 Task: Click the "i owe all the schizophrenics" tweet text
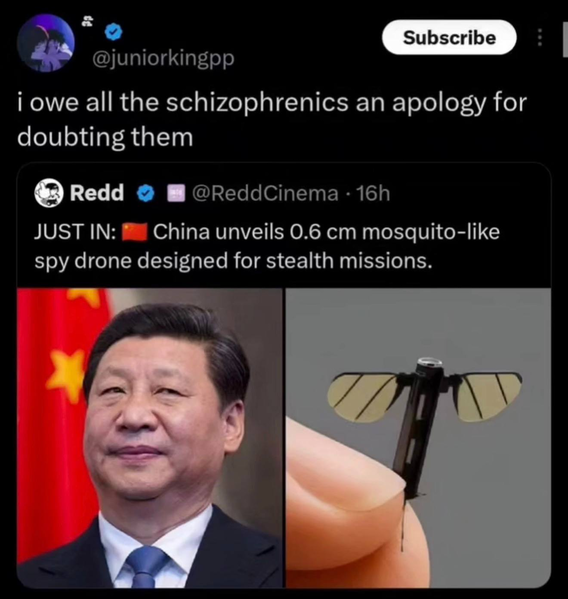click(x=272, y=120)
